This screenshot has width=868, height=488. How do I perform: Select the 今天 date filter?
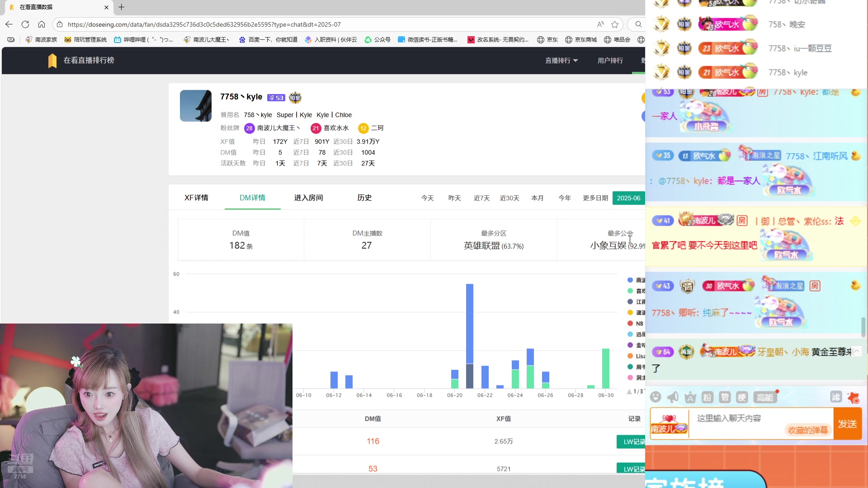point(427,198)
